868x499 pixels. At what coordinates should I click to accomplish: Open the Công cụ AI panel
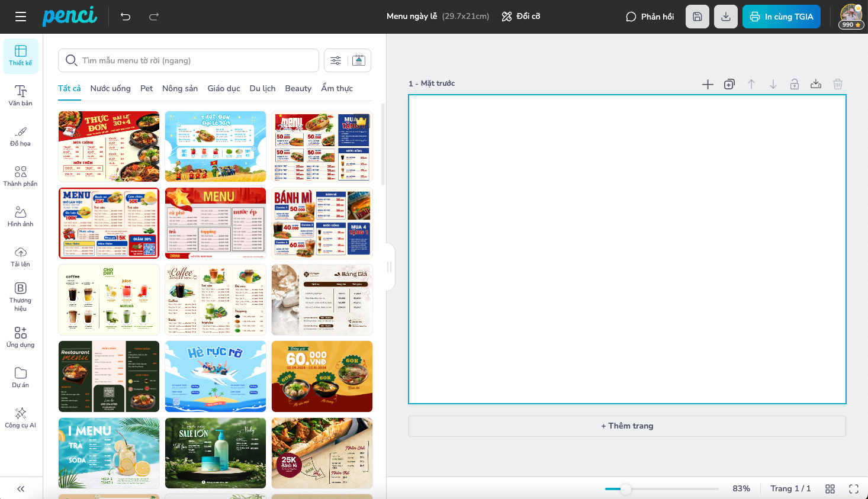21,417
